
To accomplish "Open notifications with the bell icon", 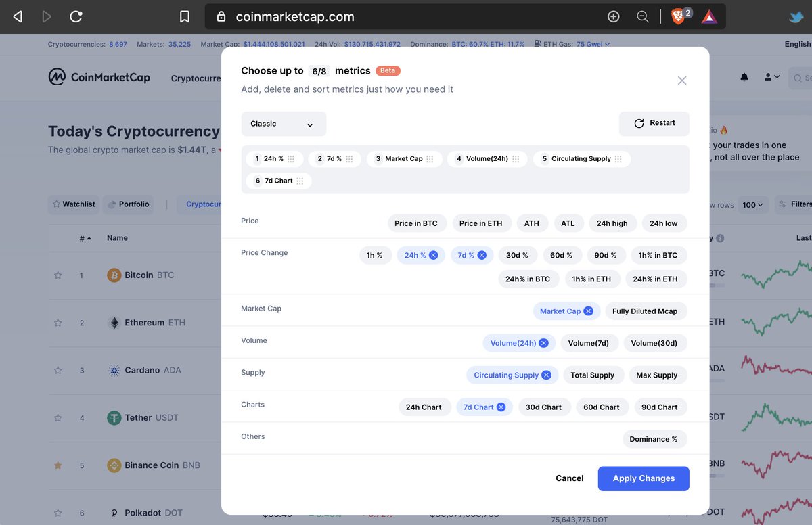I will 744,77.
